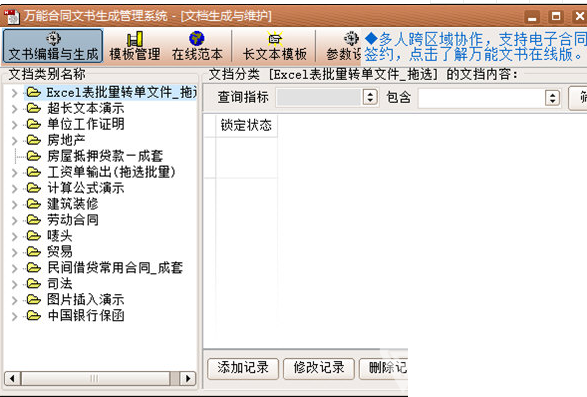Click the 修改记录 button
587x397 pixels.
tap(319, 369)
